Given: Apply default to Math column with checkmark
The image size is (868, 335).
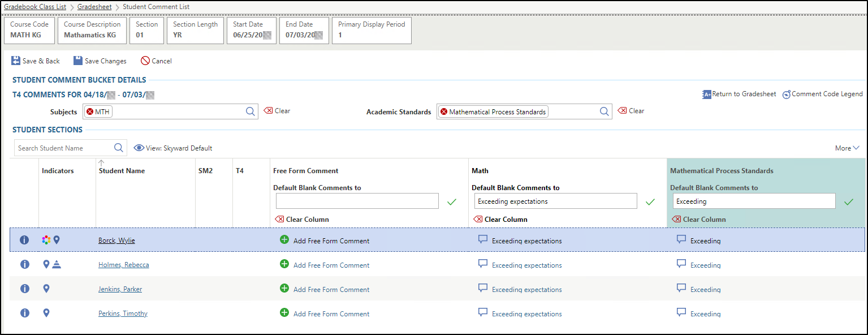Looking at the screenshot, I should coord(650,201).
